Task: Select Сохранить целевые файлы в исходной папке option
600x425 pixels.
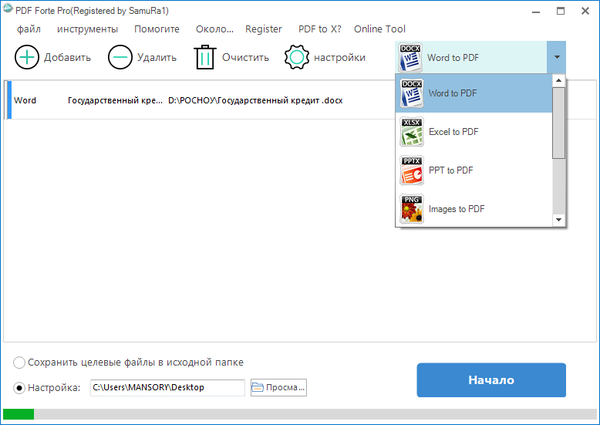Action: pyautogui.click(x=19, y=362)
